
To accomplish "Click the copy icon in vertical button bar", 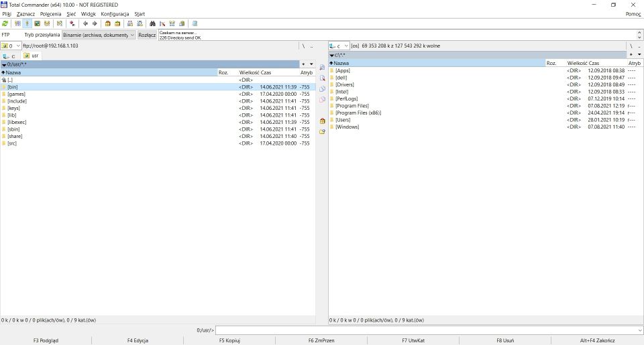I will click(x=322, y=89).
